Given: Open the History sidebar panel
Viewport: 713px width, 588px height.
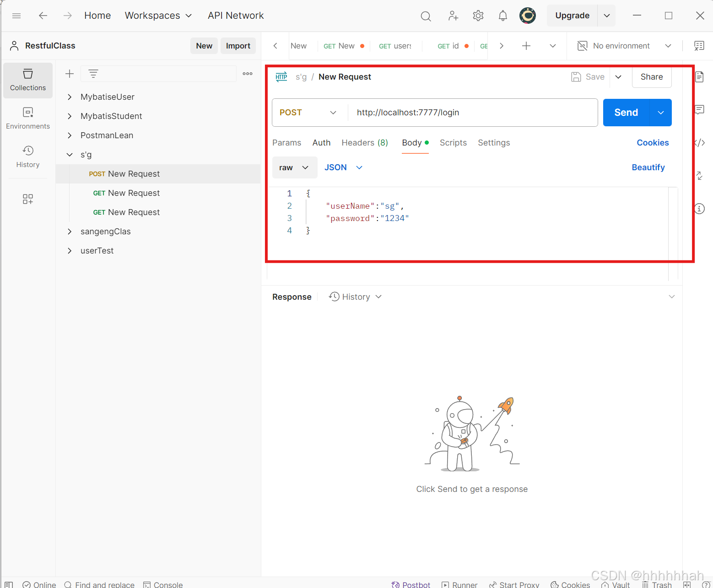Looking at the screenshot, I should (x=28, y=157).
